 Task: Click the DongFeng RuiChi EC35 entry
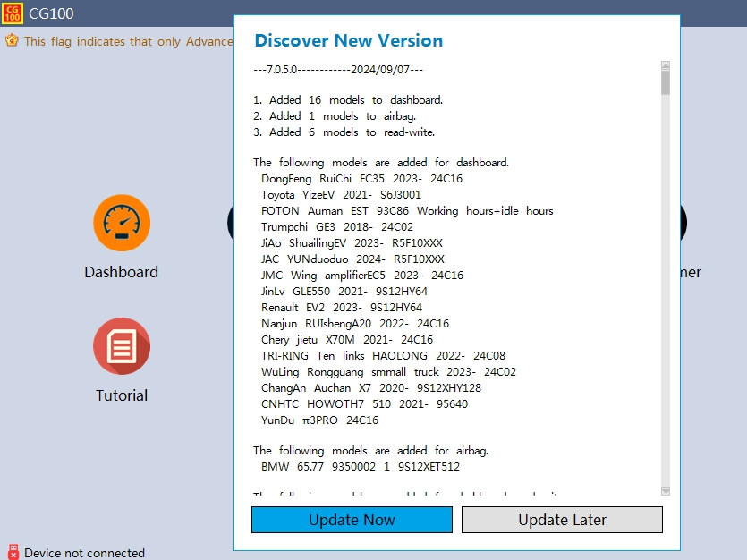click(x=361, y=179)
